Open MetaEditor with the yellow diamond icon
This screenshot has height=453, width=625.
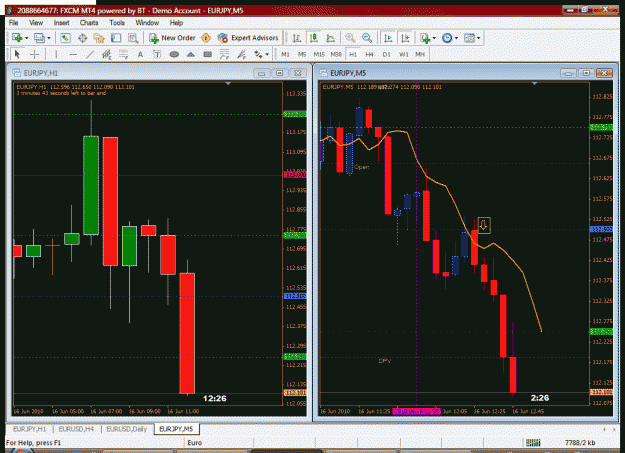tap(206, 38)
